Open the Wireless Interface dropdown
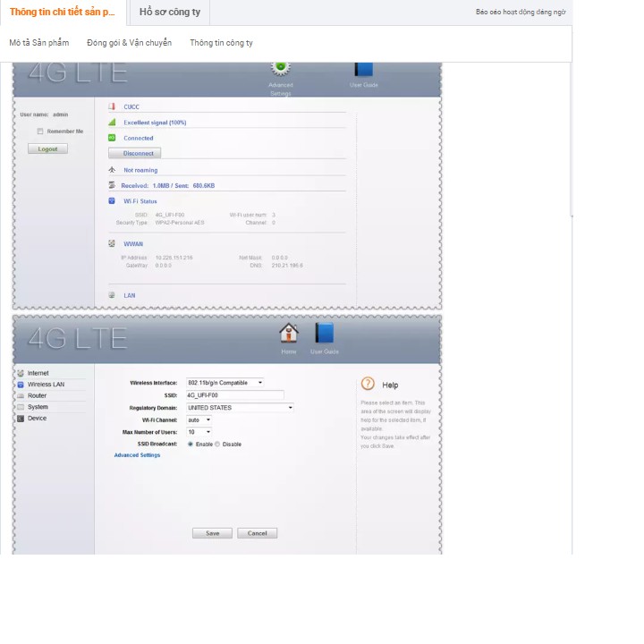The height and width of the screenshot is (644, 644). point(225,383)
